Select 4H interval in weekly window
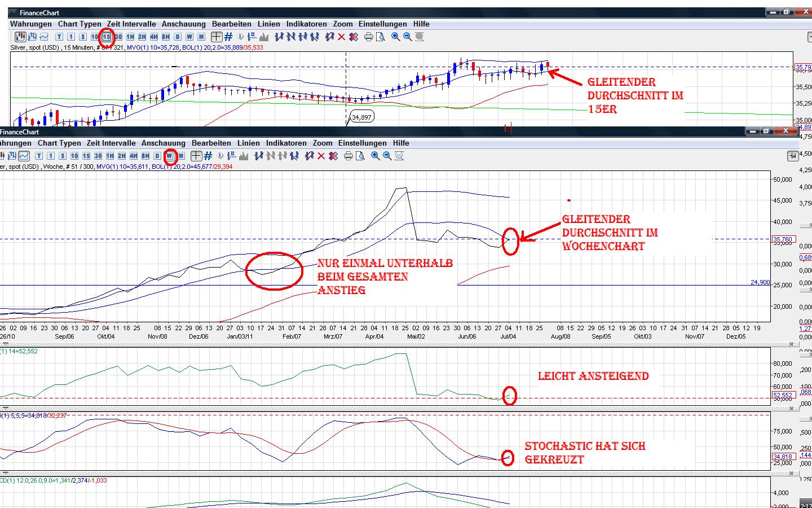This screenshot has height=508, width=812. coord(134,156)
